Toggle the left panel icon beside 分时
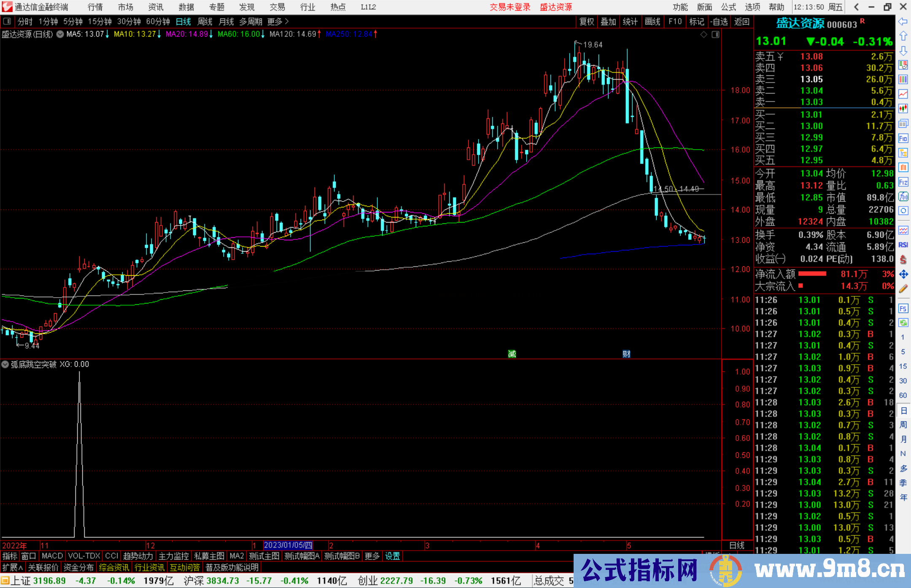This screenshot has width=911, height=588. point(7,21)
